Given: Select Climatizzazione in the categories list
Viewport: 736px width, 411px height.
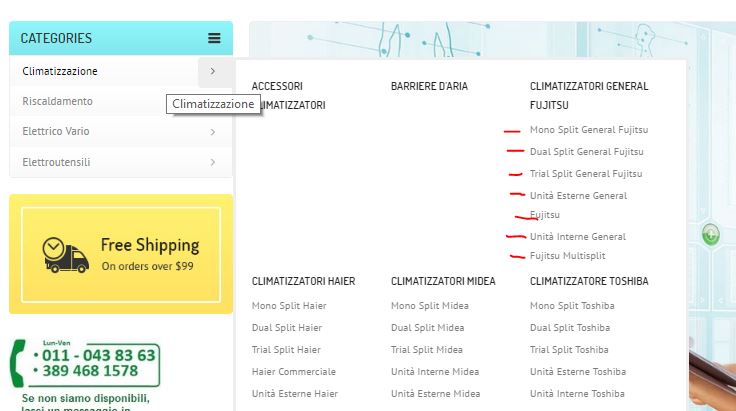Looking at the screenshot, I should [x=60, y=71].
